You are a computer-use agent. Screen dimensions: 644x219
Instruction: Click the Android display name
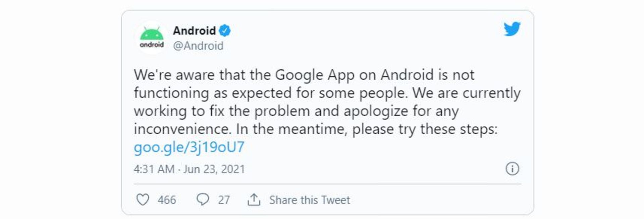pos(195,31)
